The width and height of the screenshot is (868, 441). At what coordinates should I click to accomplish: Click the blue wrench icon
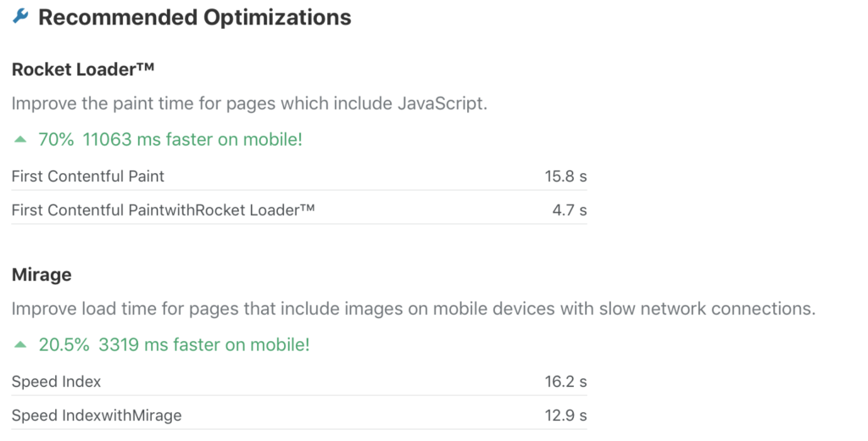20,16
